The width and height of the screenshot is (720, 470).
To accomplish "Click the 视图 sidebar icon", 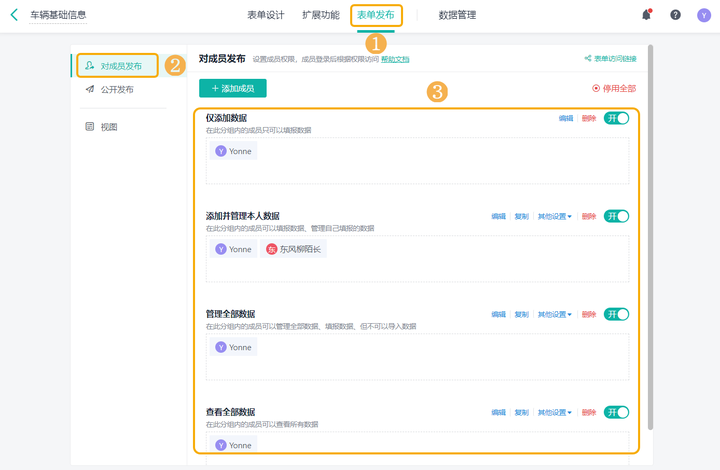I will click(x=90, y=127).
